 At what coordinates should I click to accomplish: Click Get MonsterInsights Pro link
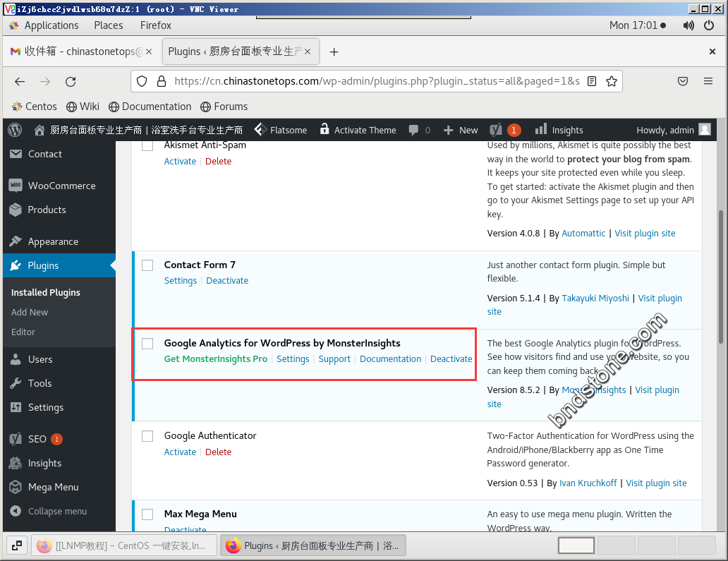(x=216, y=359)
